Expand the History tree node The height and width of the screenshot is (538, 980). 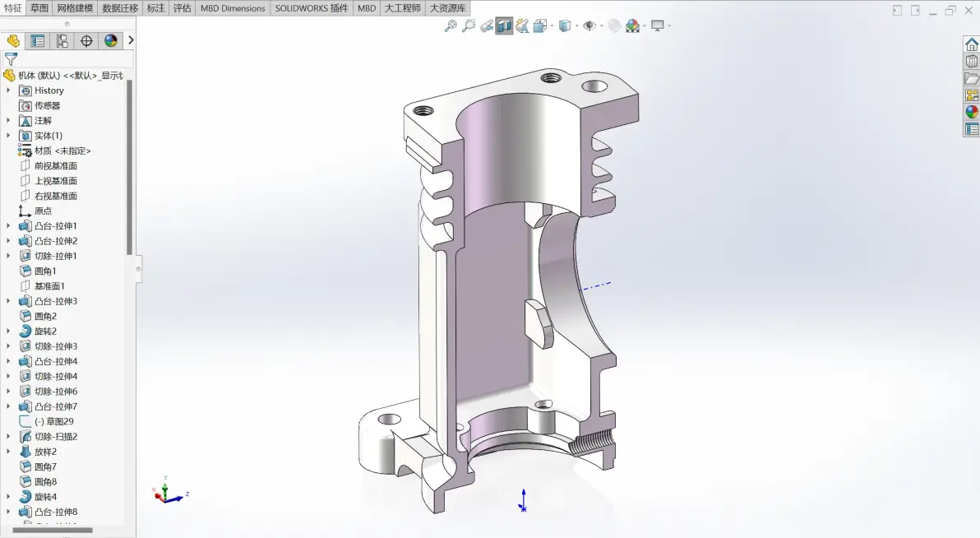(x=8, y=90)
